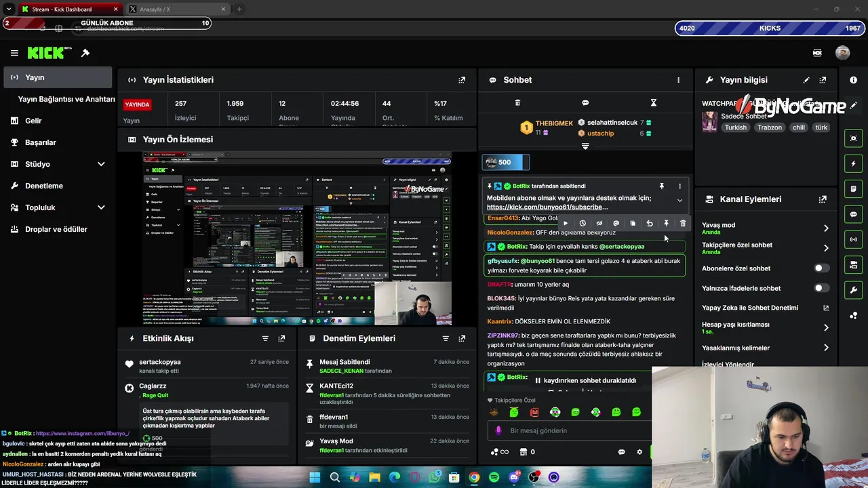
Task: Pop out the Denetim Eylemleri panel
Action: point(462,338)
